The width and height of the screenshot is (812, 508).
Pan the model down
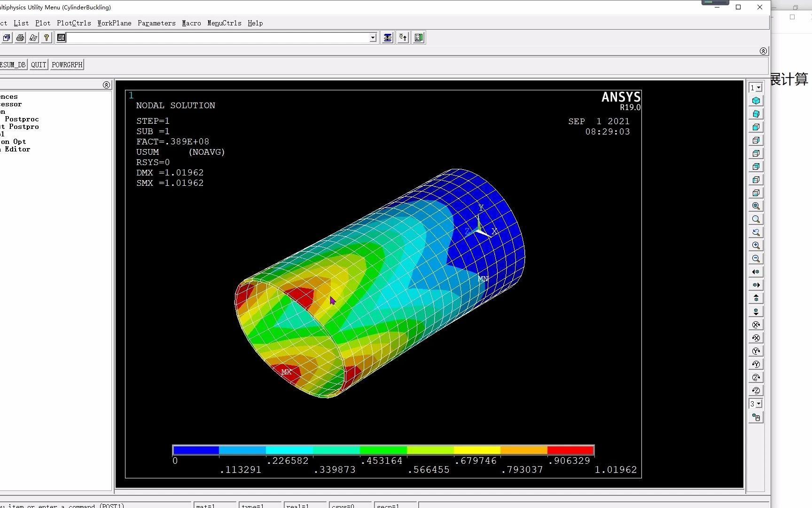point(756,311)
